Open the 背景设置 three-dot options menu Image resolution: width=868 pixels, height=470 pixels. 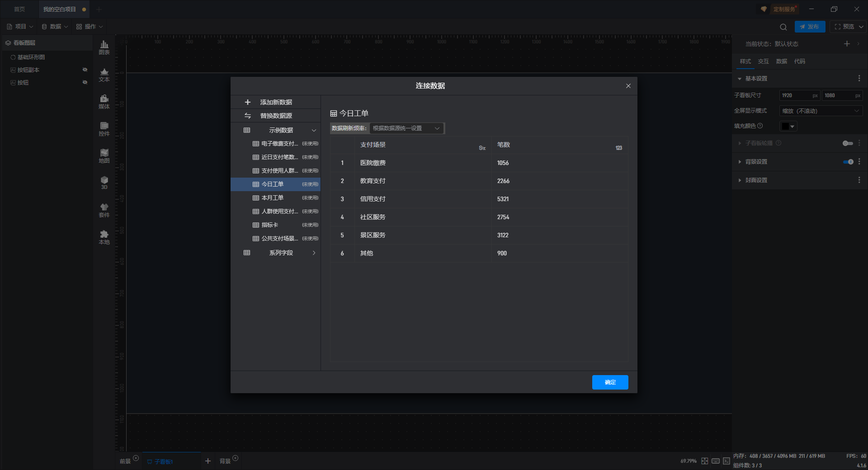coord(859,162)
